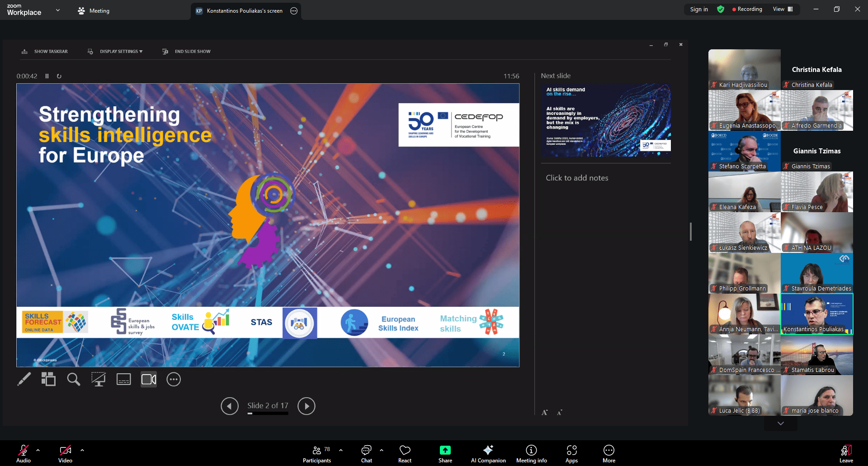
Task: Unmute the microphone with Audio button
Action: coord(24,453)
